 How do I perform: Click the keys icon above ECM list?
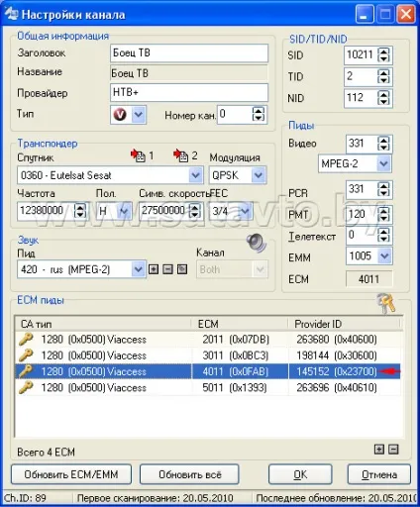(385, 303)
